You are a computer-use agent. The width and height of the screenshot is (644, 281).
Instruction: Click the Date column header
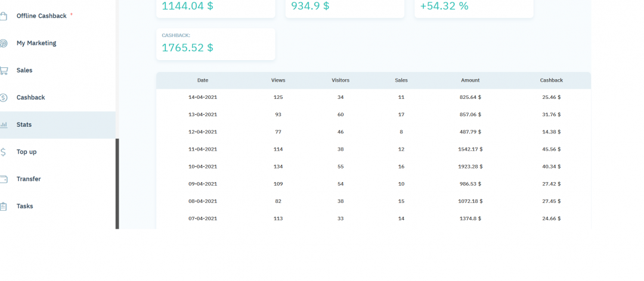203,80
